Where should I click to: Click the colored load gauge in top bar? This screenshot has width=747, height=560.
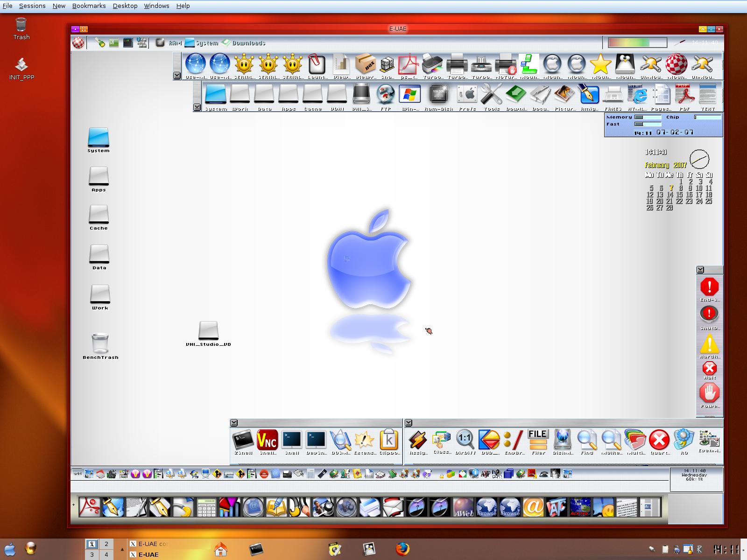coord(637,42)
